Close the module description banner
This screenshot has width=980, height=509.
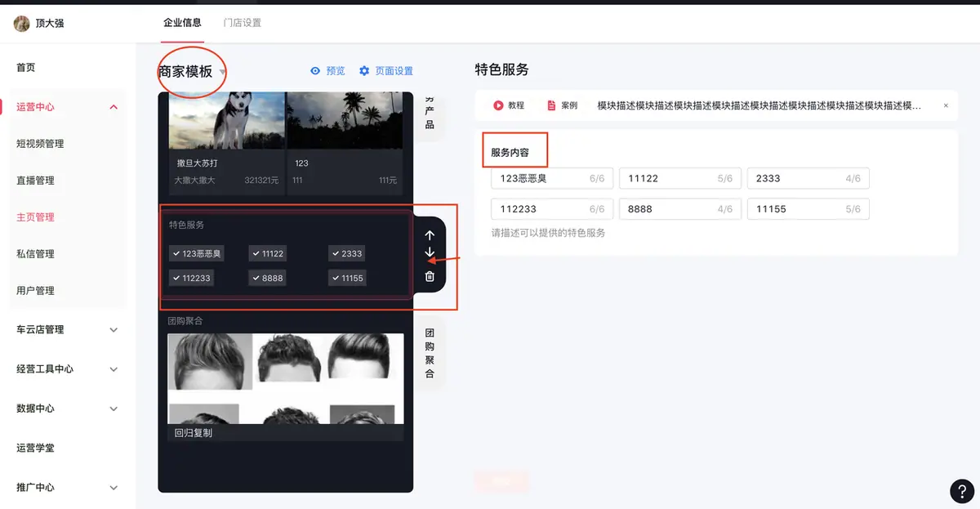[946, 105]
